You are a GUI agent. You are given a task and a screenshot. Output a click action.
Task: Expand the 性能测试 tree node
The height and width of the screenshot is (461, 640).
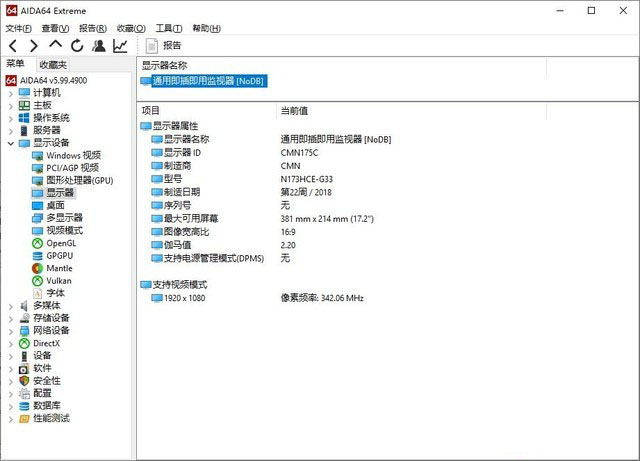point(10,419)
